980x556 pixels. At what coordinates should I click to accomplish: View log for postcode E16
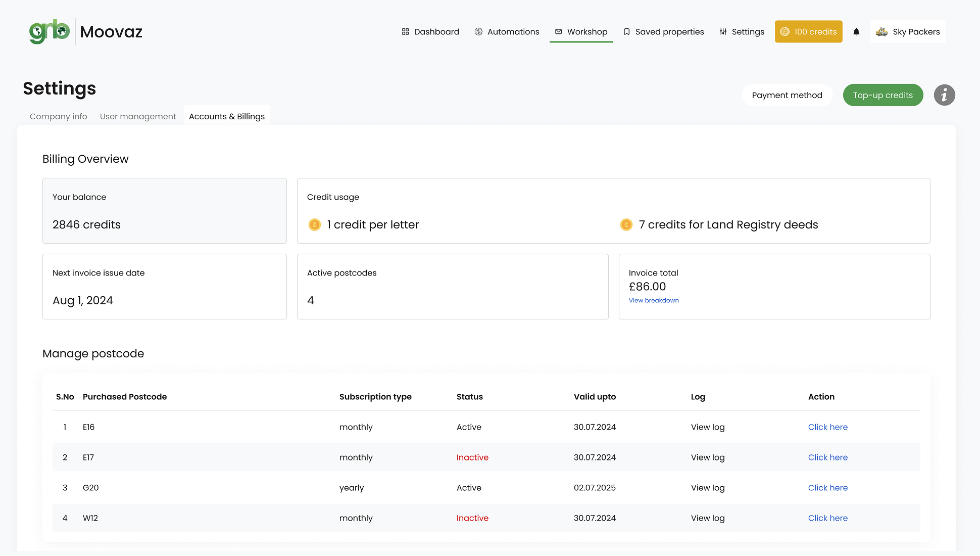click(707, 427)
